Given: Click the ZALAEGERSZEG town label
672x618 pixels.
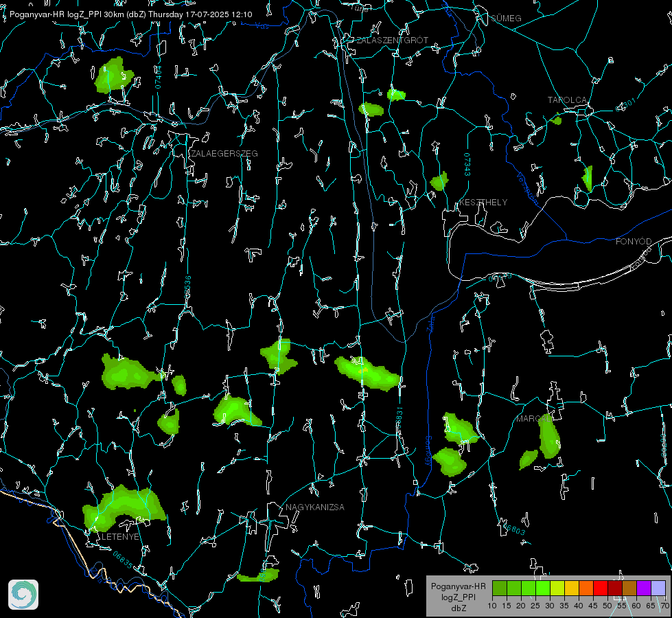Looking at the screenshot, I should click(224, 154).
